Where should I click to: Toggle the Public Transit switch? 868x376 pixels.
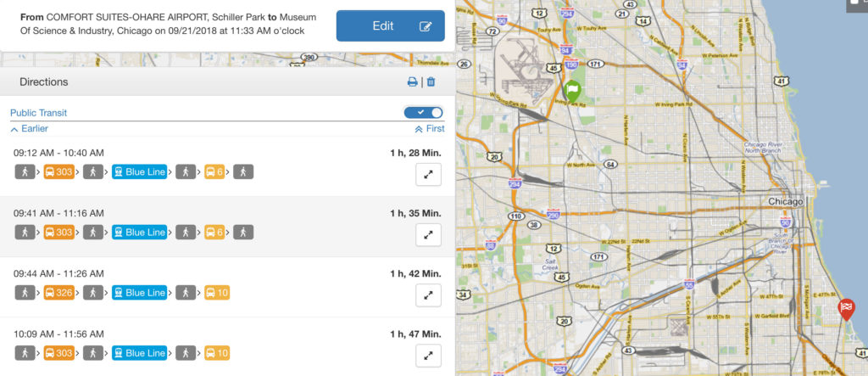pyautogui.click(x=424, y=113)
